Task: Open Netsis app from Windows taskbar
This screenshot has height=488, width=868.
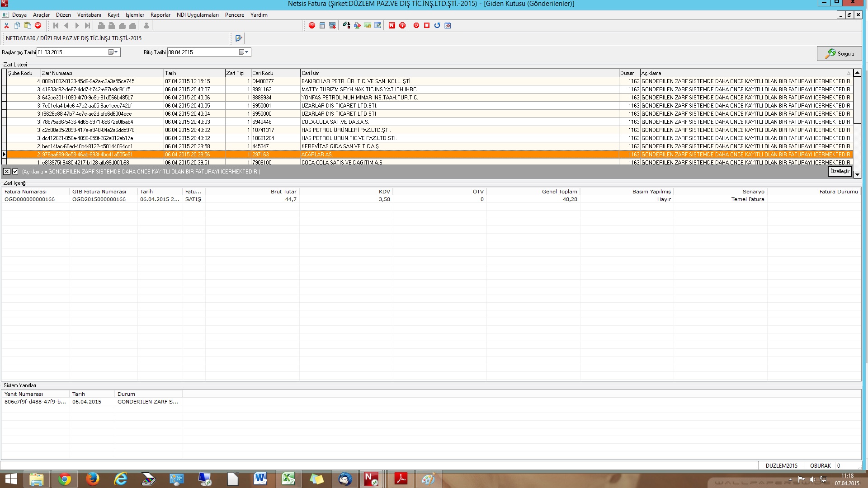Action: [x=372, y=479]
